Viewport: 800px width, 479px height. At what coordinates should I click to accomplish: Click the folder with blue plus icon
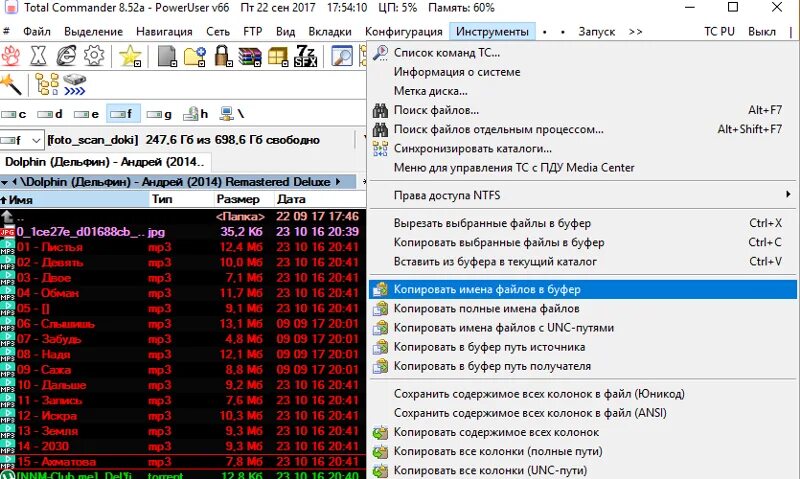pos(195,56)
